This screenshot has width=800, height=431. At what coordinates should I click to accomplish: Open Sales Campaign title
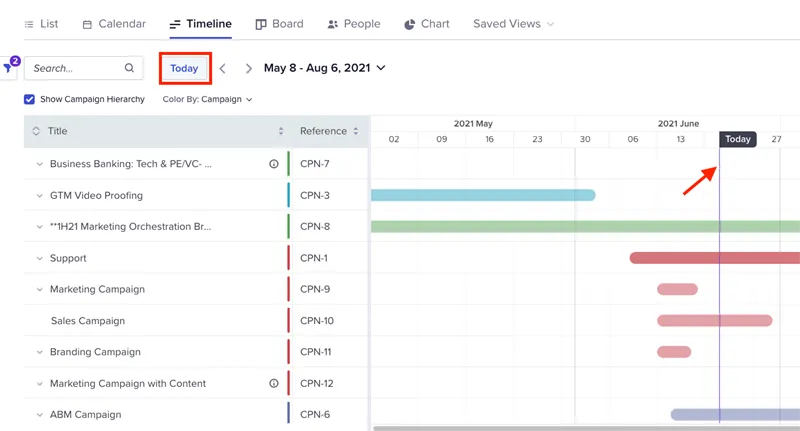pos(88,321)
